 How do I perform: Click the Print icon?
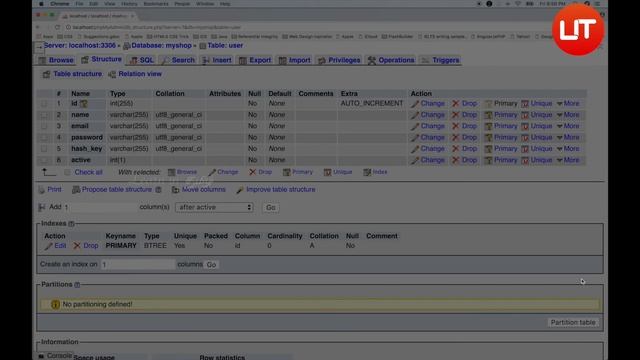(42, 190)
